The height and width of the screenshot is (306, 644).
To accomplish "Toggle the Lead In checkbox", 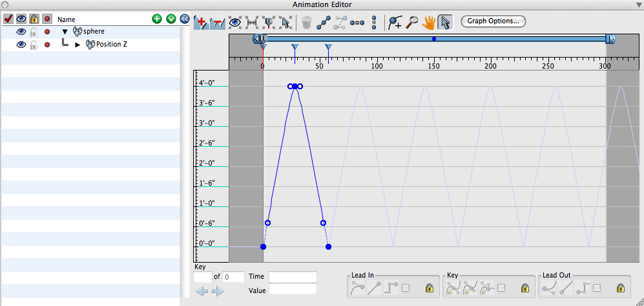I will 406,288.
